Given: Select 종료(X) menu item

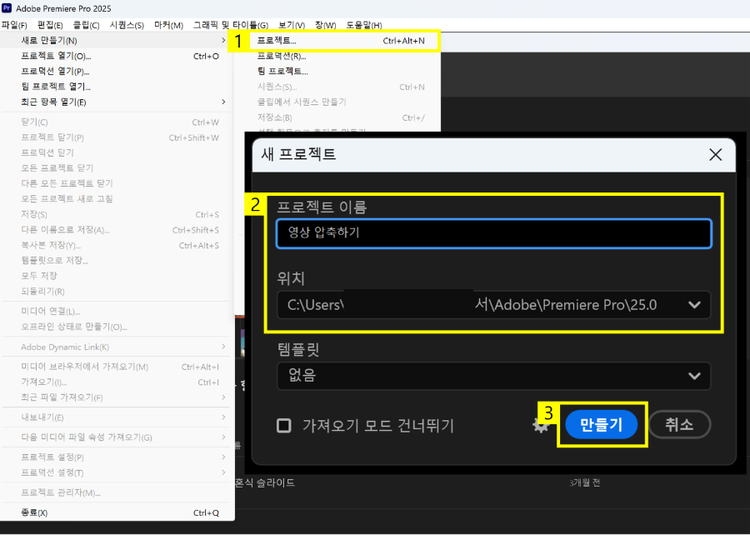Looking at the screenshot, I should pyautogui.click(x=117, y=513).
